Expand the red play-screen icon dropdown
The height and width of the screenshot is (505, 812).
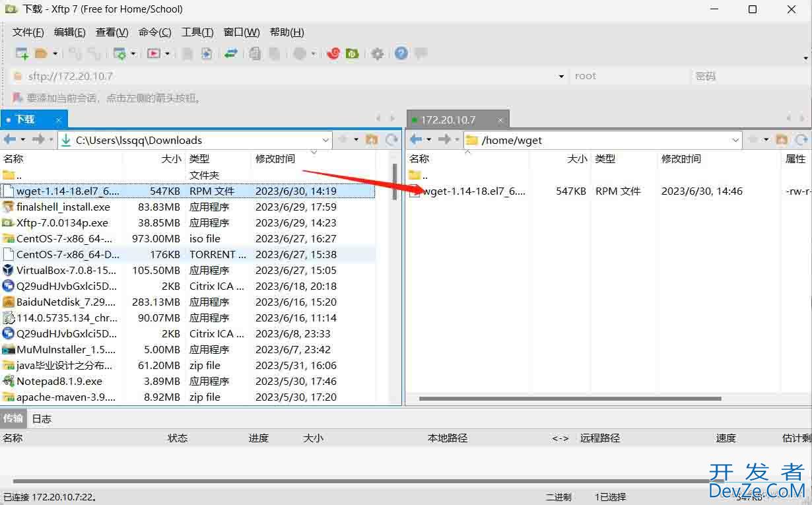[168, 54]
